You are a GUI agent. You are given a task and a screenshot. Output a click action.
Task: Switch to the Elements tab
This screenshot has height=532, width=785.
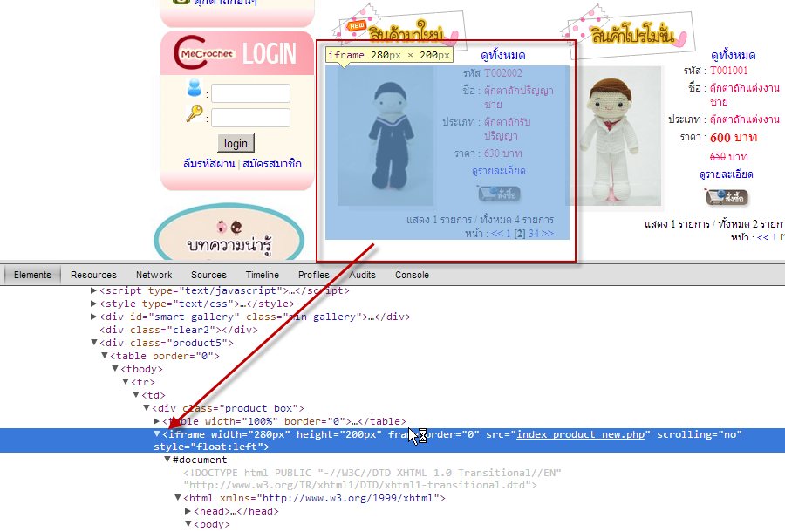pos(32,275)
